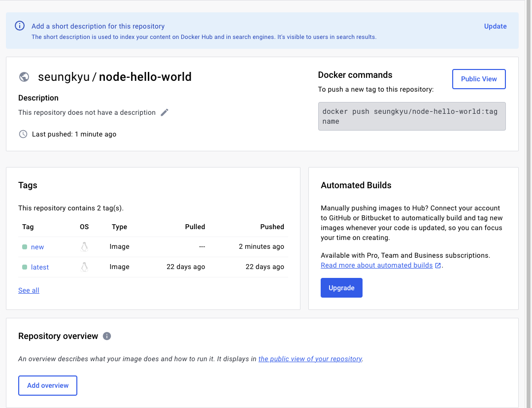Click Update in the description banner
The image size is (532, 408).
[x=495, y=26]
